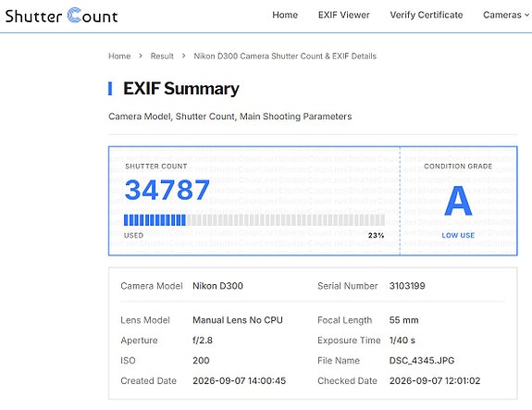Click the Checked Date value
Screen dimensions: 532x410
pyautogui.click(x=435, y=380)
